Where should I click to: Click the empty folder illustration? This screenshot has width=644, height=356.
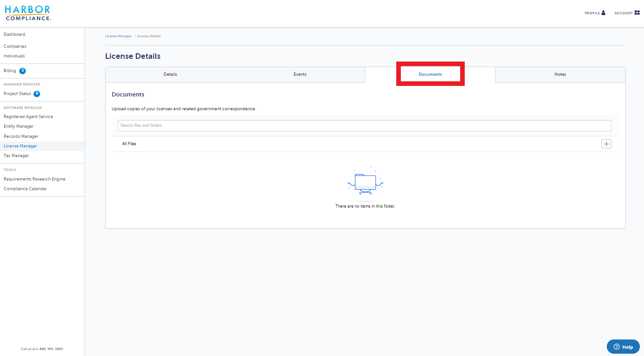click(365, 184)
